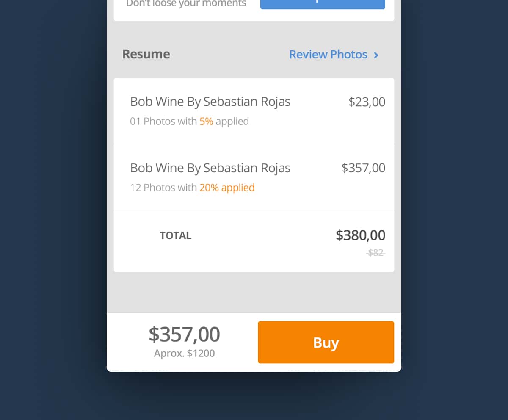Click the Don't loose your moments text
Screen dimensions: 508x420
pyautogui.click(x=186, y=4)
